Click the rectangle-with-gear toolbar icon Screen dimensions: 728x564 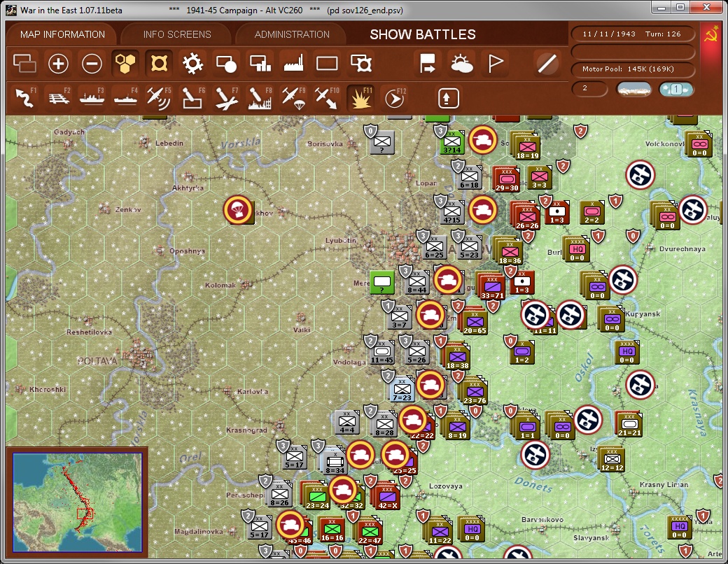tap(360, 64)
